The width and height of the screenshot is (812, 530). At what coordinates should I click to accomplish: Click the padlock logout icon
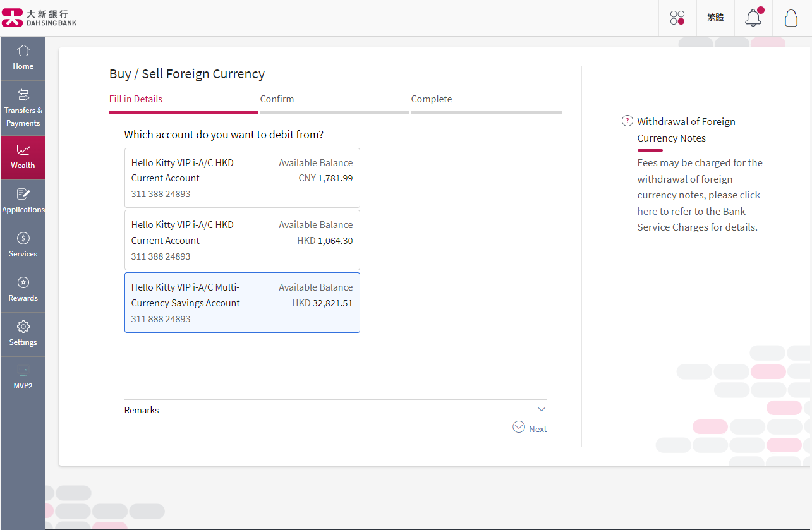(791, 18)
